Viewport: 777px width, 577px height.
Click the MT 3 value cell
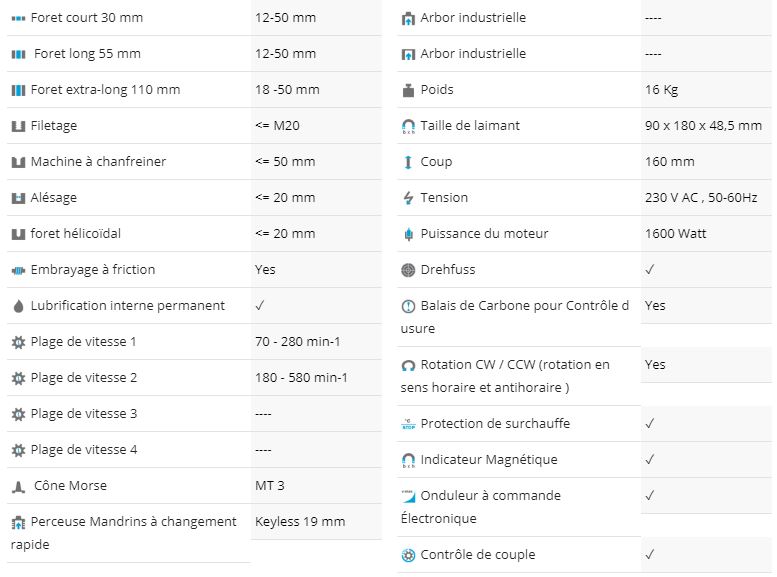[x=316, y=486]
